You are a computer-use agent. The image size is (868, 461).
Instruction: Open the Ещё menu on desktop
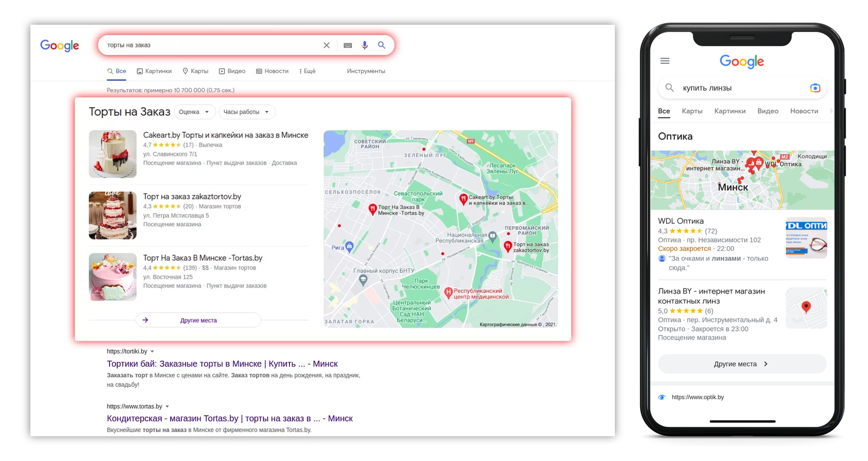(307, 71)
